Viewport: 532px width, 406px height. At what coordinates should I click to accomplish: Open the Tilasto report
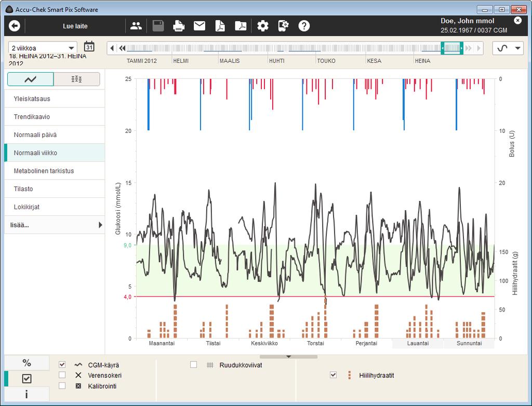click(x=55, y=188)
